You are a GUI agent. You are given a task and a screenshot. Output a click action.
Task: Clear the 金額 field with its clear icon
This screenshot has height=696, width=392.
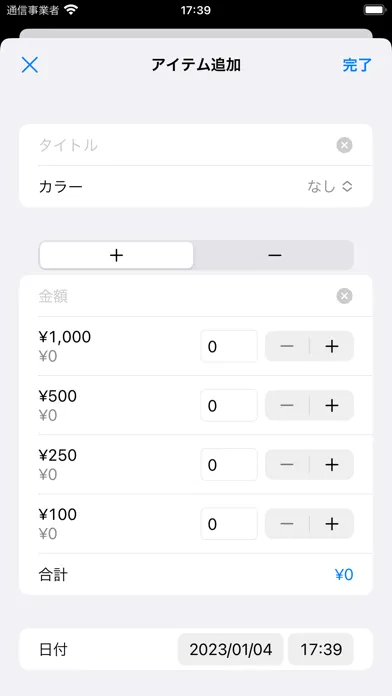click(344, 296)
